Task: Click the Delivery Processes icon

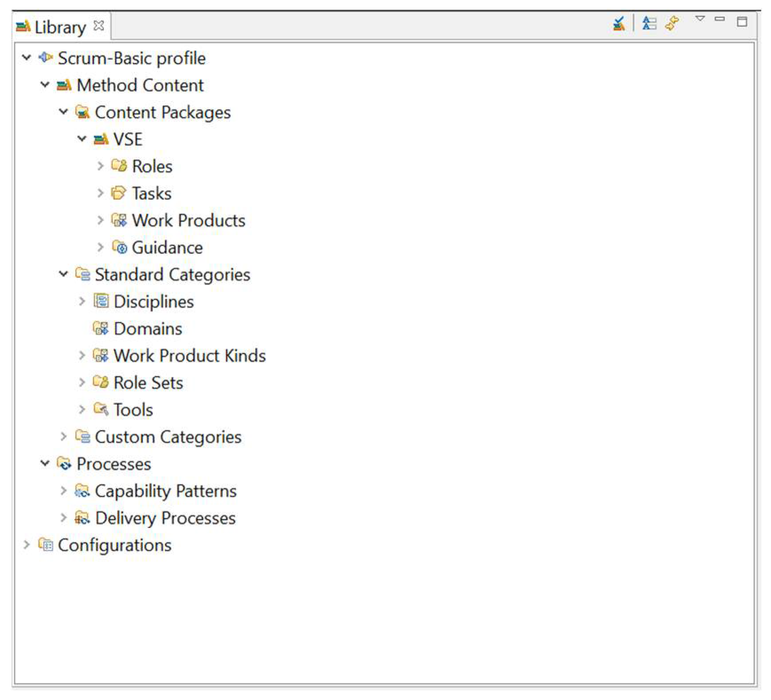Action: point(82,517)
